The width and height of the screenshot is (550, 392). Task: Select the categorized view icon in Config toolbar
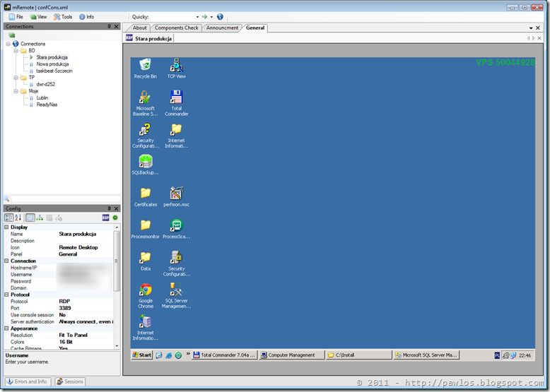click(x=8, y=218)
